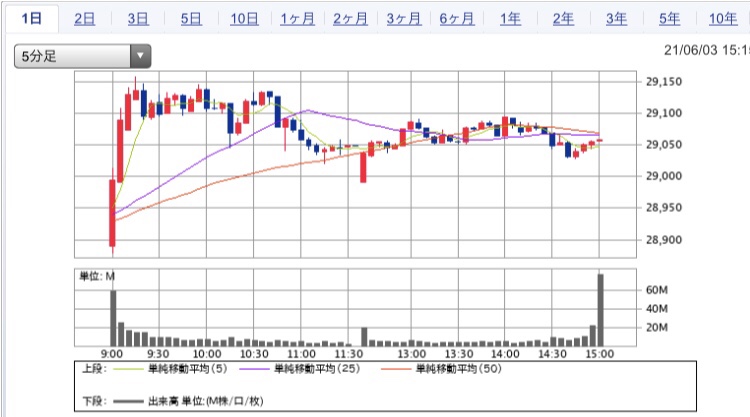Screen dimensions: 750x417
Task: Select the 3年 chart tab
Action: [616, 19]
